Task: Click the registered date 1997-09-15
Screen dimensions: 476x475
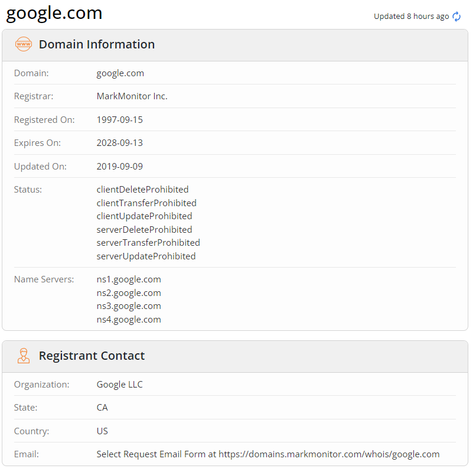Action: [120, 120]
